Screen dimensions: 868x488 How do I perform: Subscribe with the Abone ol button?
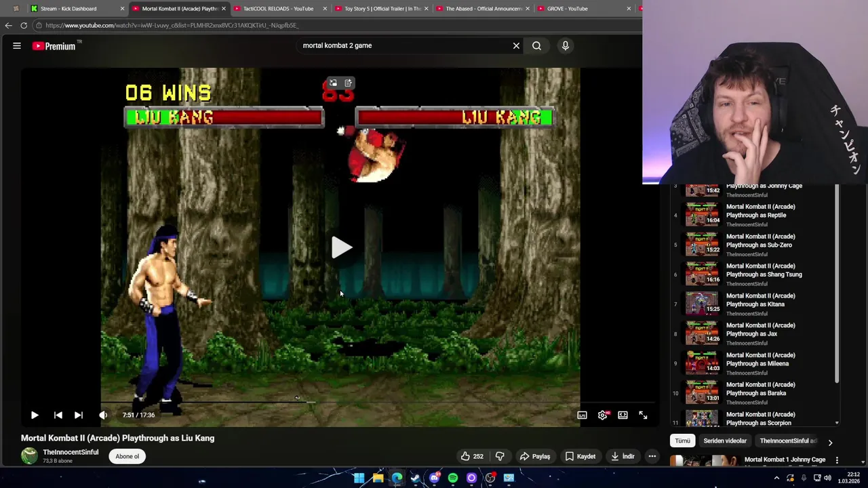127,456
